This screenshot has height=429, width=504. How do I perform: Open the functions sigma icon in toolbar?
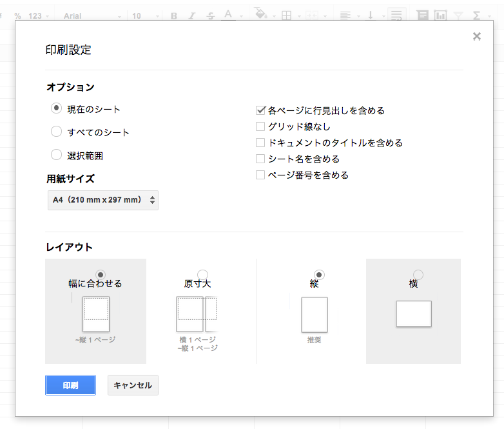(x=477, y=15)
